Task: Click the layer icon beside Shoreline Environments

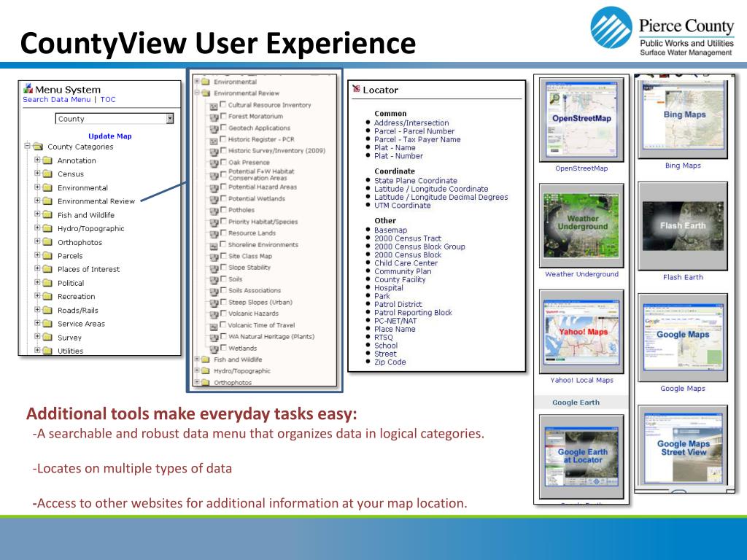Action: tap(214, 246)
